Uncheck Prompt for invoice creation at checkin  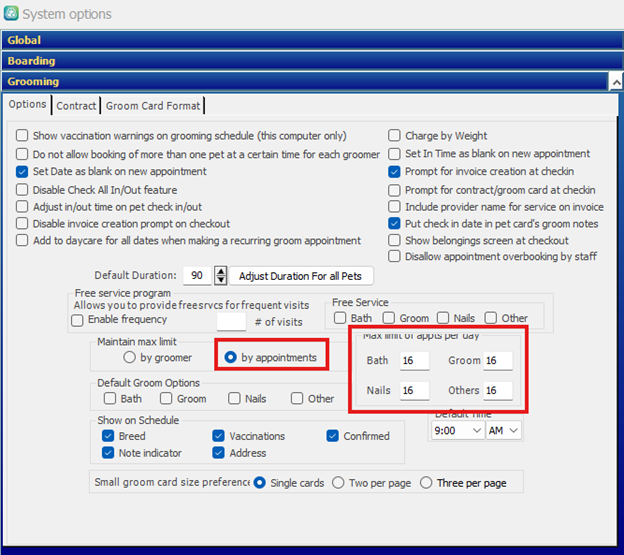[x=394, y=171]
